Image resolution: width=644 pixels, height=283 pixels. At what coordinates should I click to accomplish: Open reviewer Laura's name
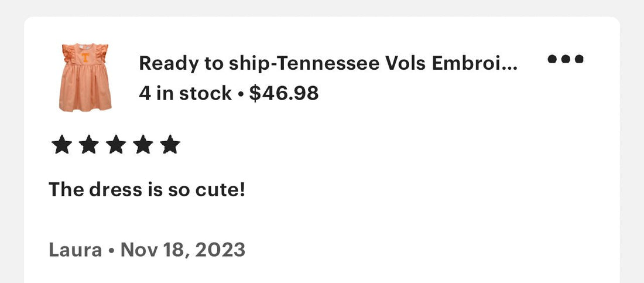(x=75, y=250)
